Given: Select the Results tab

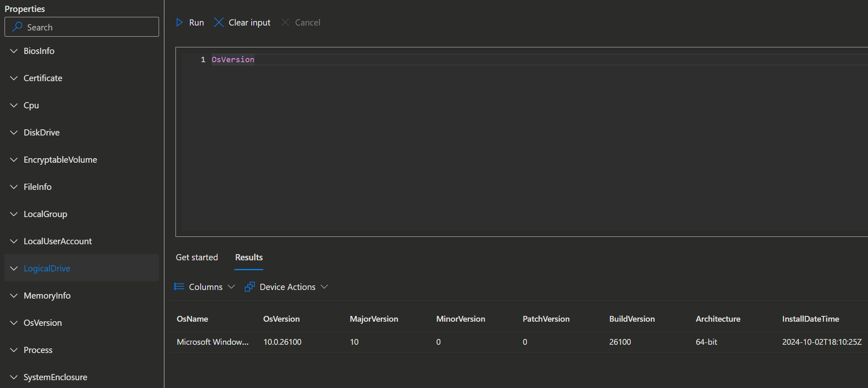Looking at the screenshot, I should (249, 257).
